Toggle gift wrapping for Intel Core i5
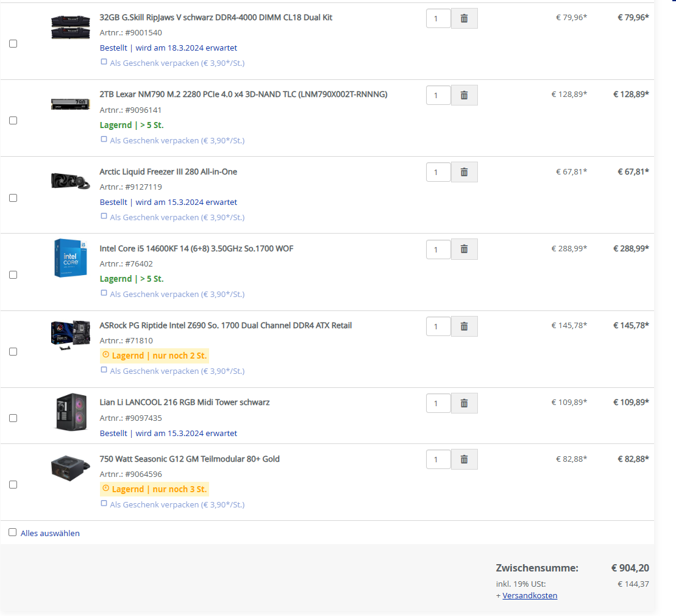This screenshot has height=616, width=676. pyautogui.click(x=104, y=293)
